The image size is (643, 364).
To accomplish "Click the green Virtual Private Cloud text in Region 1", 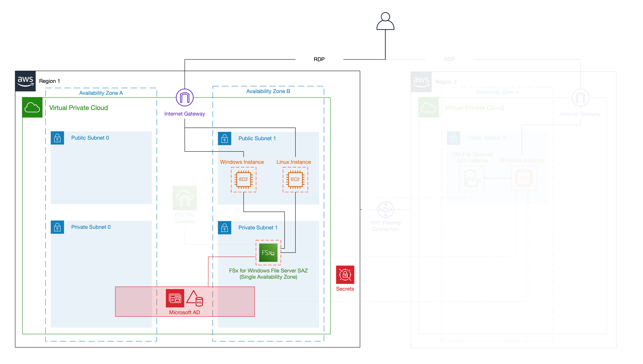I will coord(79,108).
